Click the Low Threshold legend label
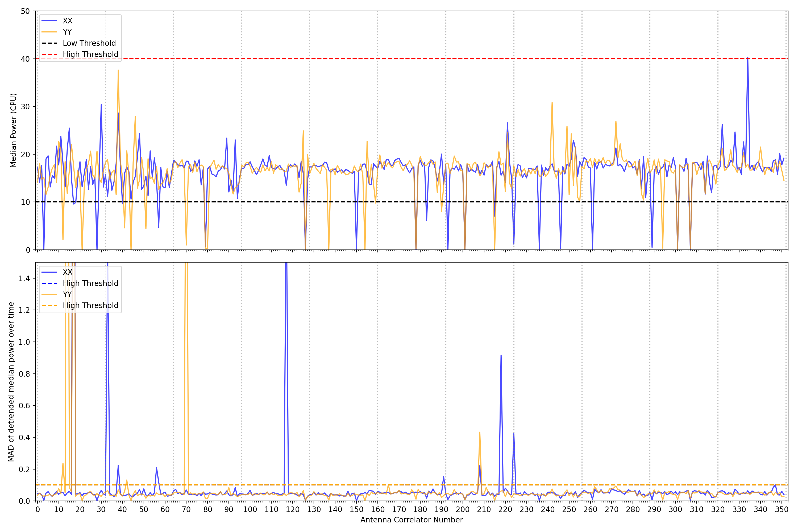Screen dimensions: 798x532 (89, 43)
